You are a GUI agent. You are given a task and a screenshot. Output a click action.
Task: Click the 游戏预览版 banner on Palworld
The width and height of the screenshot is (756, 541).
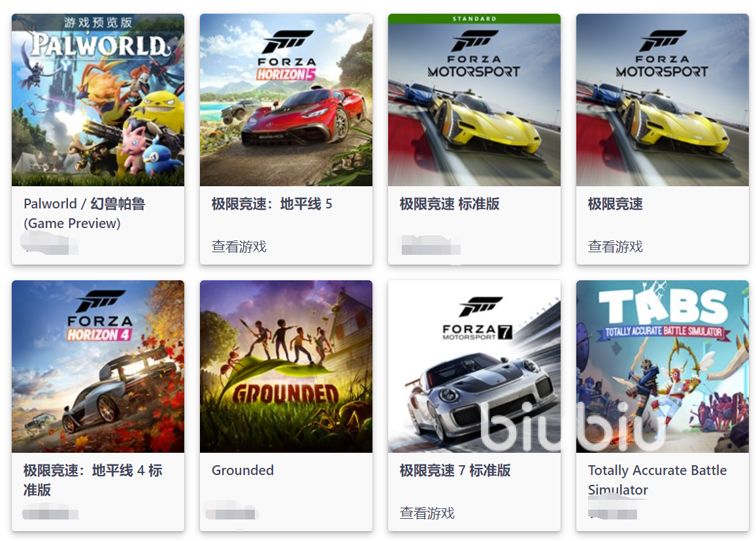(98, 22)
